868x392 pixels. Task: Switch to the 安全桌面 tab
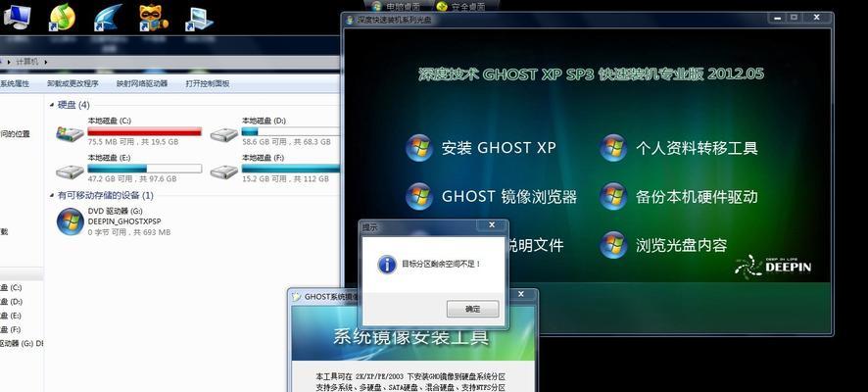coord(460,7)
